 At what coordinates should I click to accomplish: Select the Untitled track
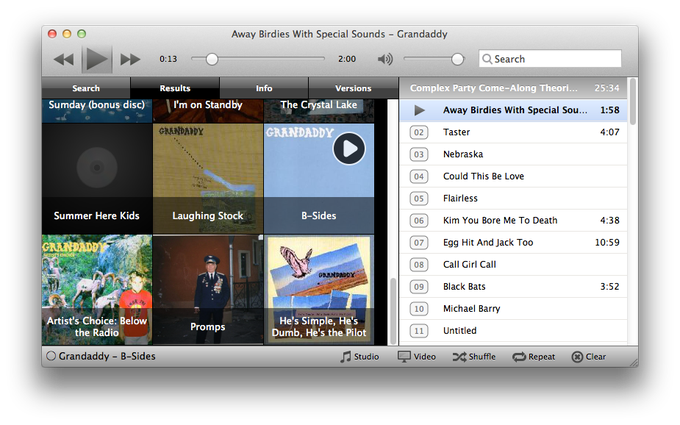tap(513, 331)
